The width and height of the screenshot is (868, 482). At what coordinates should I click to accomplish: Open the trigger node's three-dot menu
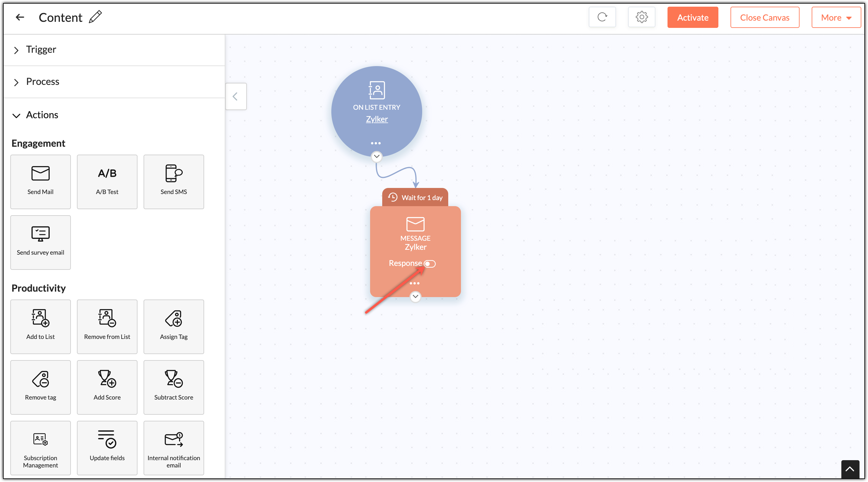coord(376,143)
